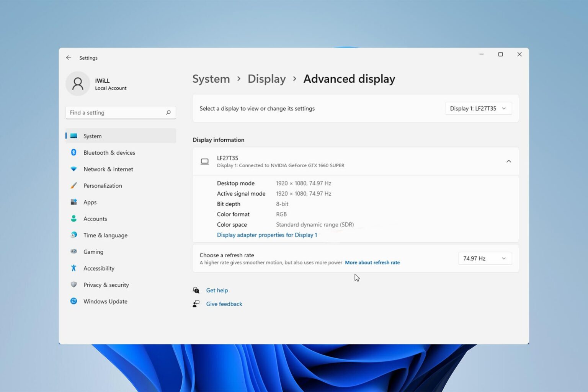The image size is (588, 392).
Task: Open the Display 1: LF27T35 selector
Action: click(478, 108)
